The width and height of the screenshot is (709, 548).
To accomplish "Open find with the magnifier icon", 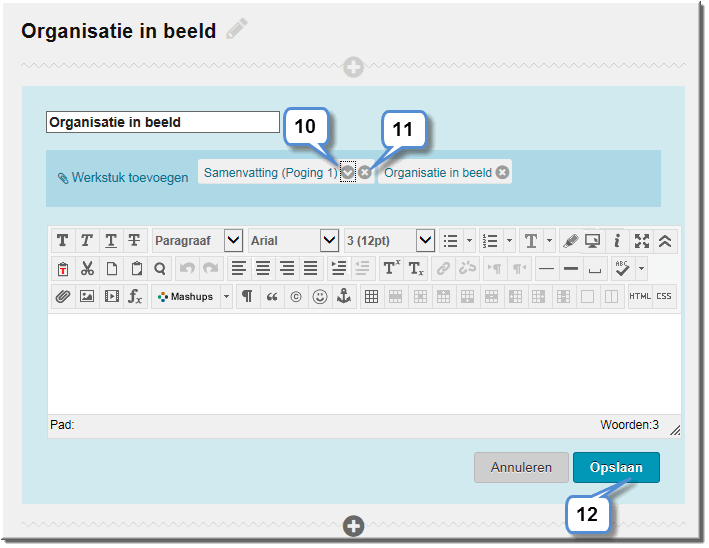I will (160, 269).
